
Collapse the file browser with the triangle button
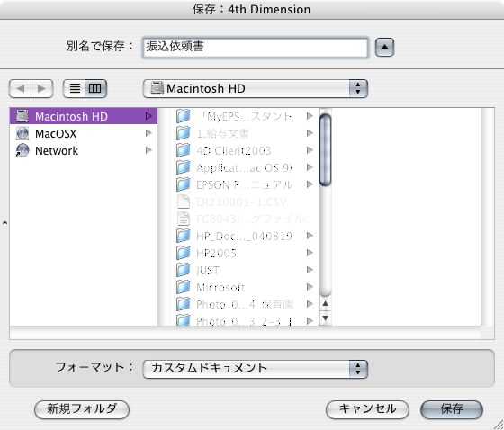[x=385, y=48]
